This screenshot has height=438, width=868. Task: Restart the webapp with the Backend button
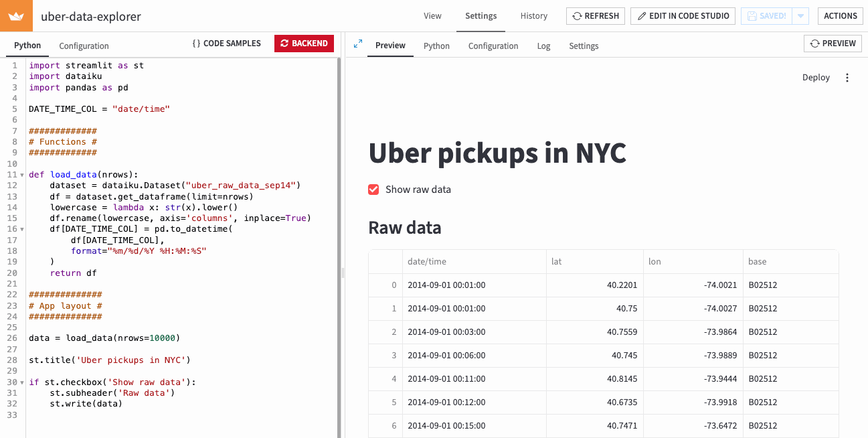(304, 44)
